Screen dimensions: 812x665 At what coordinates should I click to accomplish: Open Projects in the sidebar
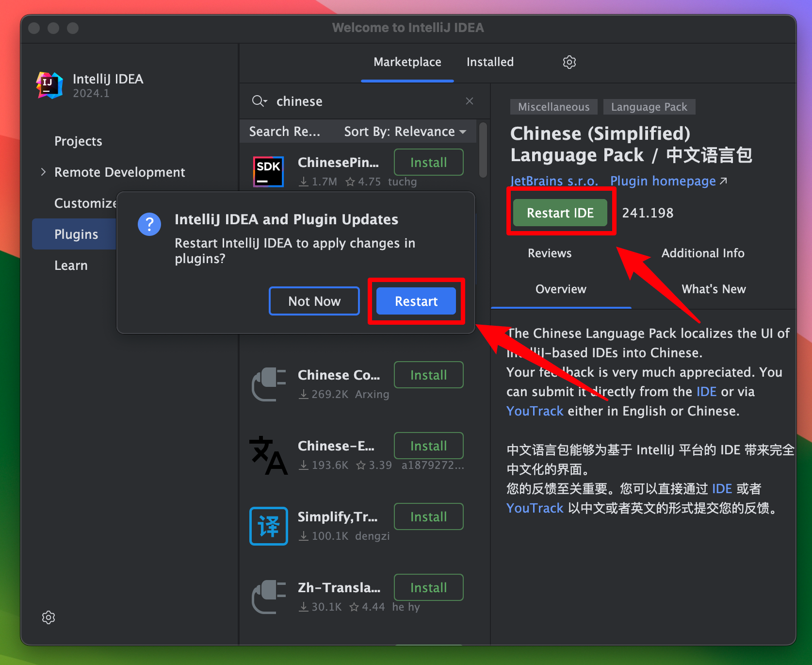tap(78, 141)
